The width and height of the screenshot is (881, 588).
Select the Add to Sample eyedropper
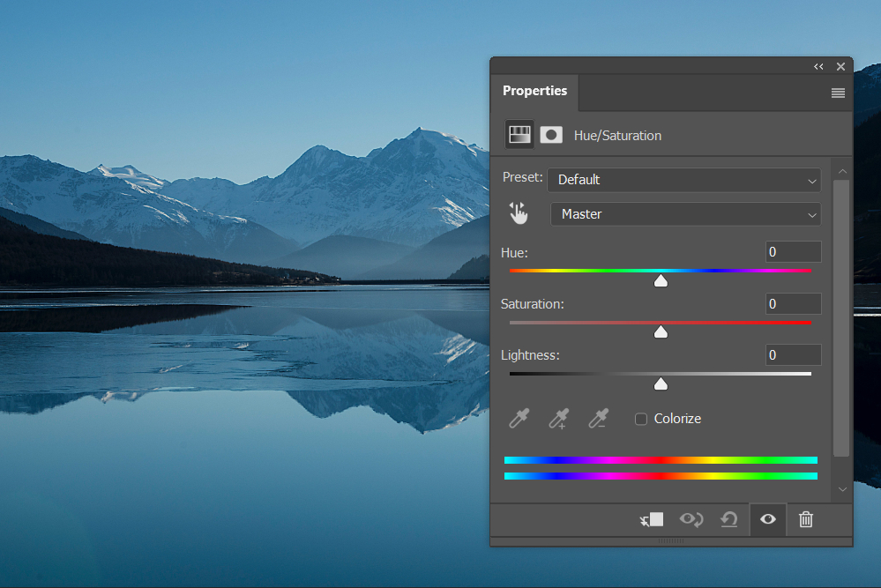(558, 419)
